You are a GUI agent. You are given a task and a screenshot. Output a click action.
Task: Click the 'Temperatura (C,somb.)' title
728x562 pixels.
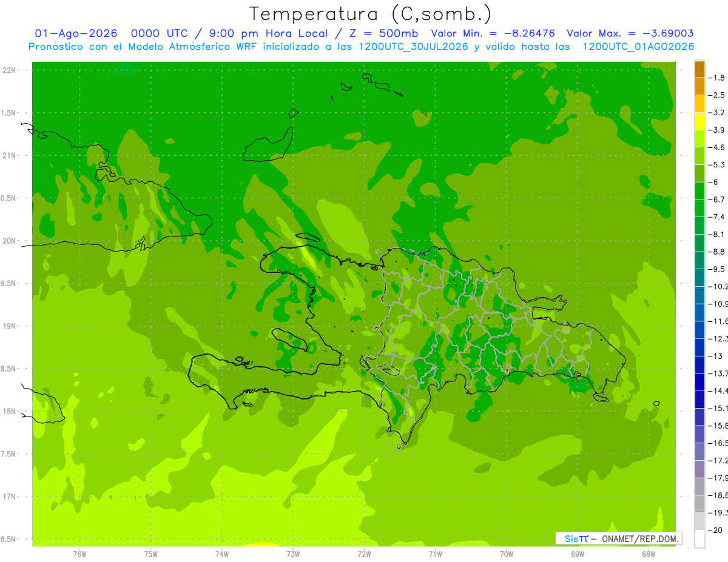[371, 14]
